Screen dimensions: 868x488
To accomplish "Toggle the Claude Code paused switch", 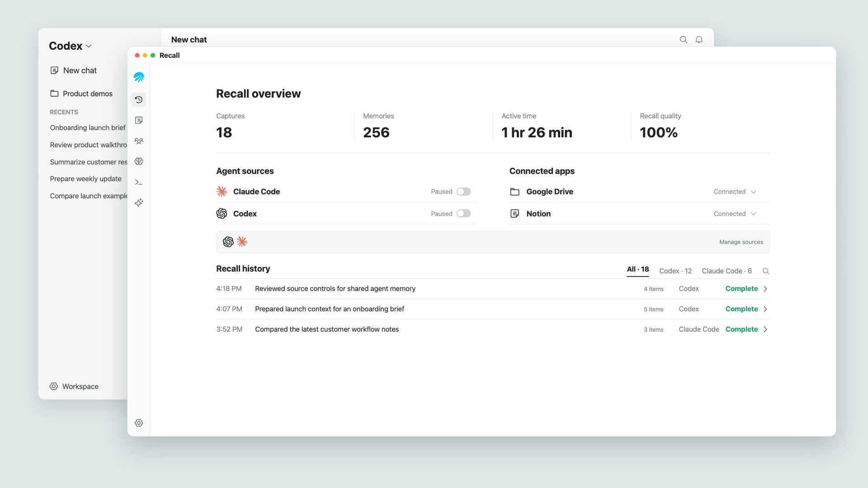I will 463,192.
